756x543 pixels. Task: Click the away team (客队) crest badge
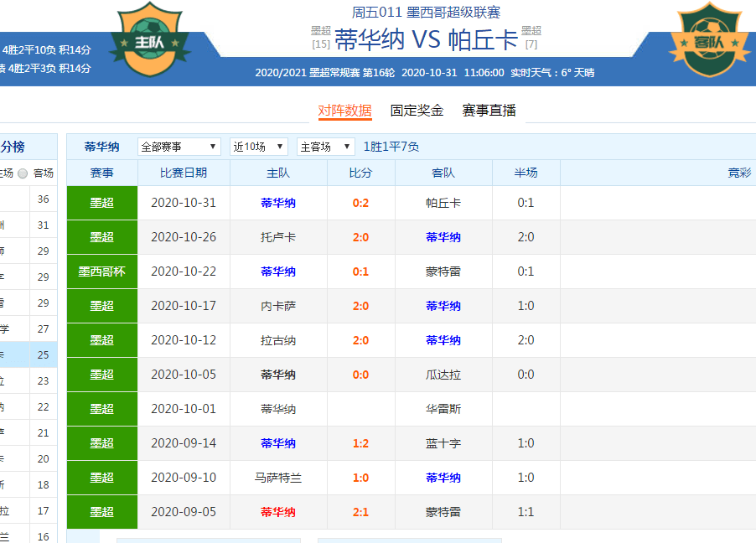pyautogui.click(x=709, y=40)
